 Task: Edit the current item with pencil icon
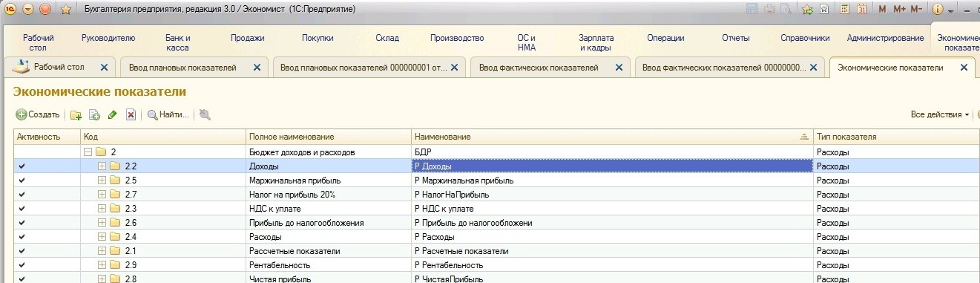[113, 114]
